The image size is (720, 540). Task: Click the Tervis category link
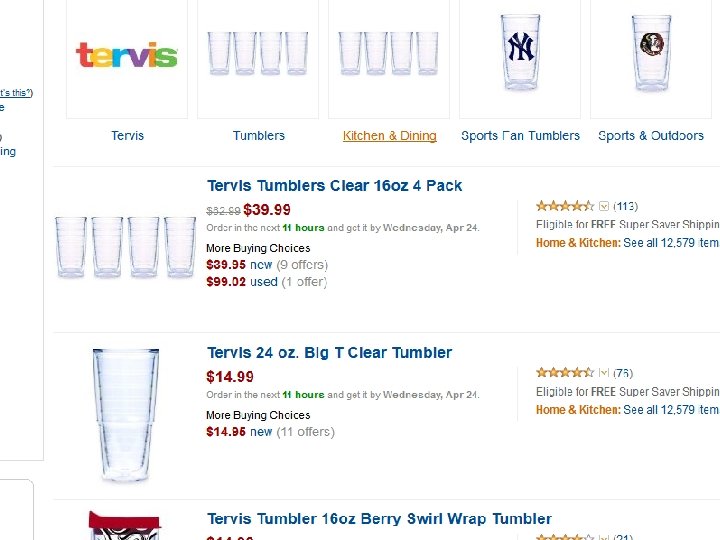[127, 136]
